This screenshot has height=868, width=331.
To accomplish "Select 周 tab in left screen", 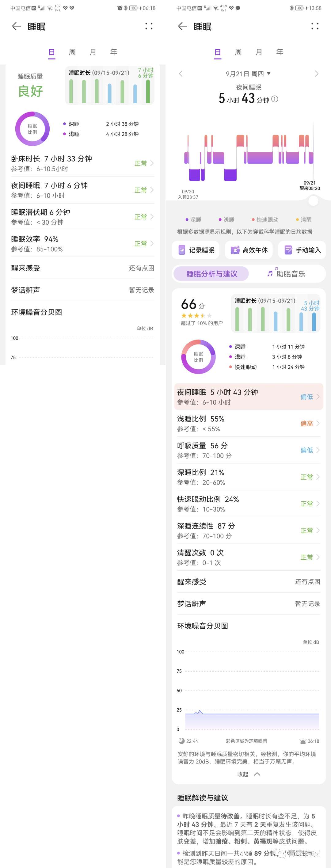I will 72,52.
